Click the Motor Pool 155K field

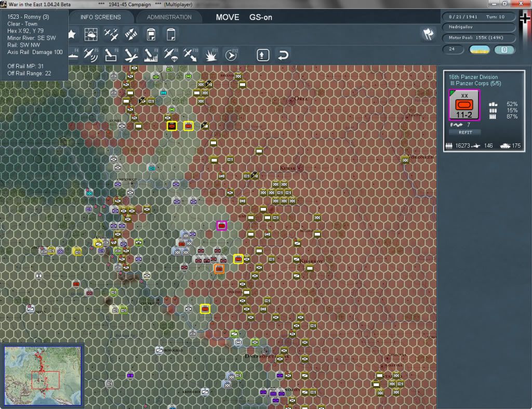pyautogui.click(x=478, y=37)
